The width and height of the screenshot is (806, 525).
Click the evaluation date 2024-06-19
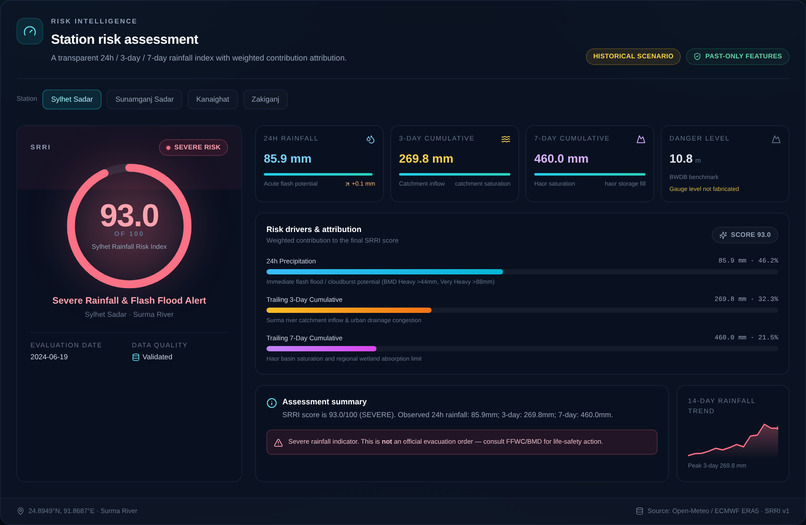click(x=49, y=357)
